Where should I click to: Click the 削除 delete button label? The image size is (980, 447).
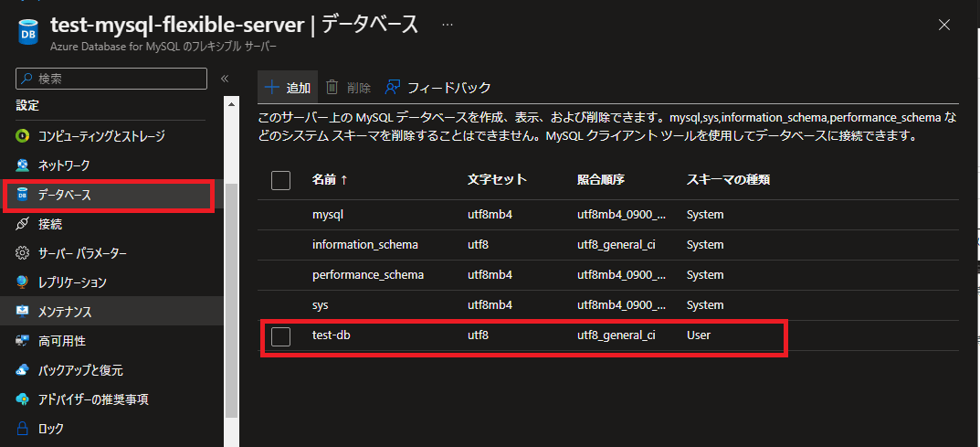click(359, 88)
